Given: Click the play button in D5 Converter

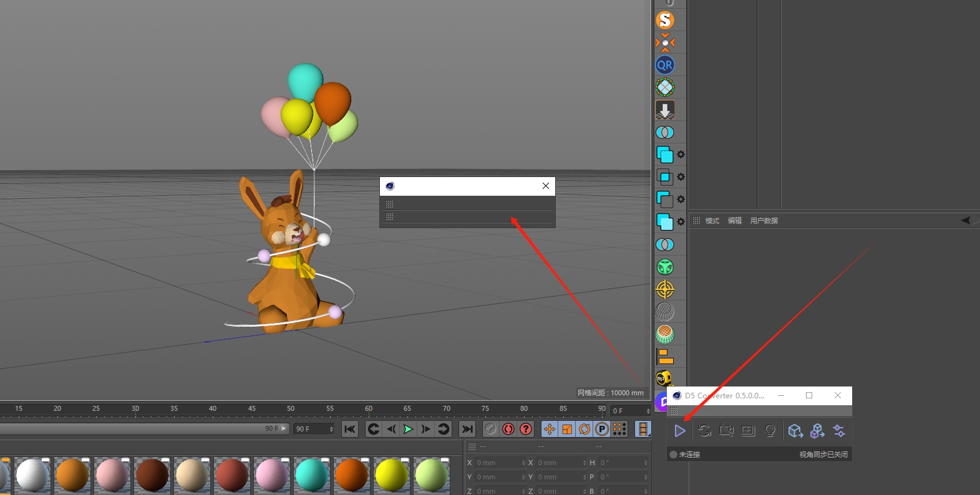Looking at the screenshot, I should (680, 431).
